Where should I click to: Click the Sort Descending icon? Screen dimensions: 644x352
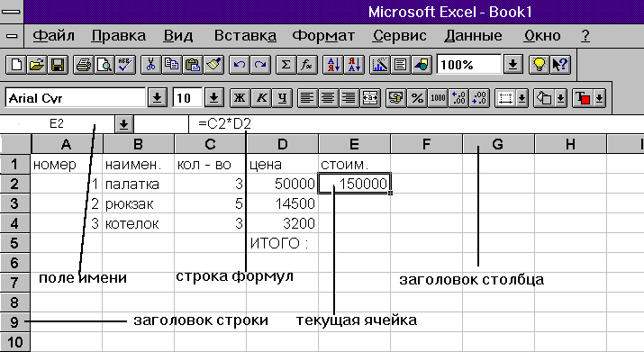354,65
